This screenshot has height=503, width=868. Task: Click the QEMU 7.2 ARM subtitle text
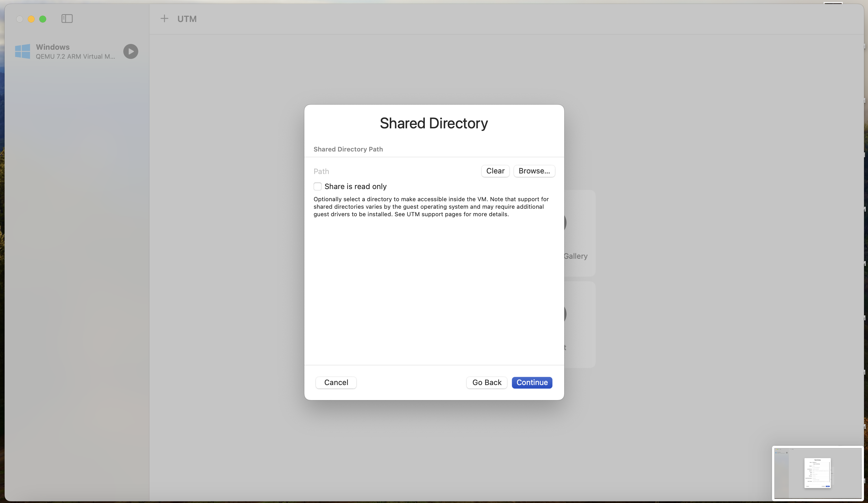76,57
